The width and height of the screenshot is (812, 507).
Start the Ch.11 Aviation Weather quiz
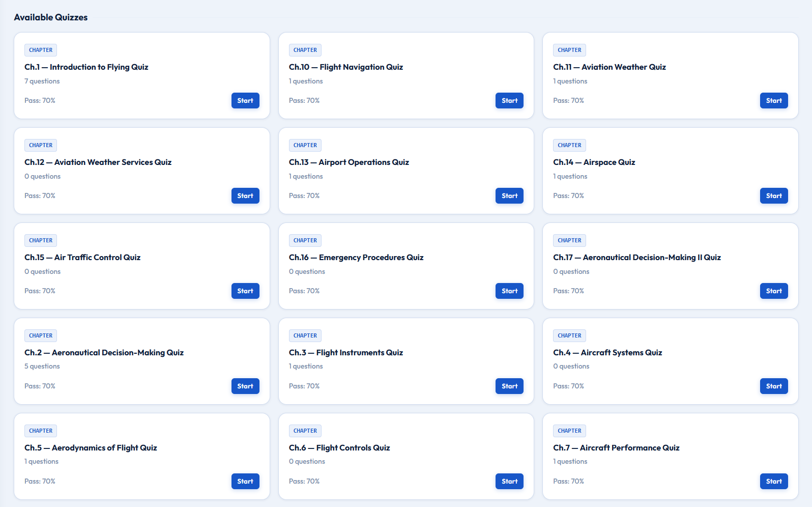click(773, 101)
